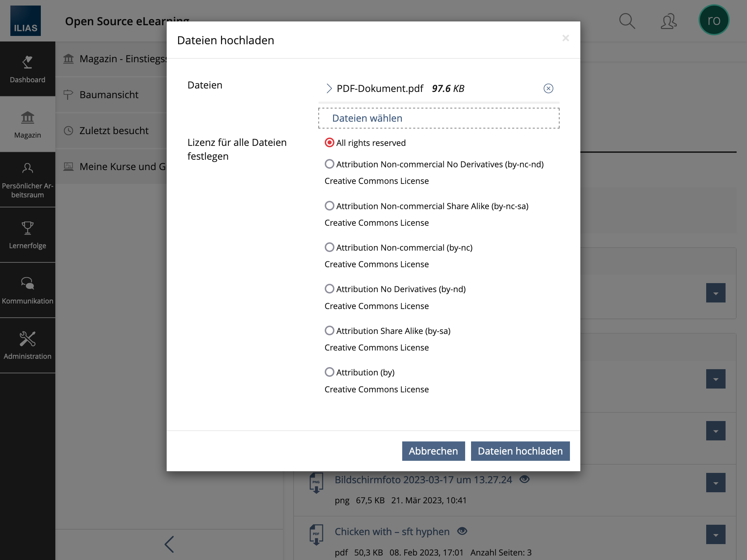Click the 'ro' user avatar
The width and height of the screenshot is (747, 560).
pyautogui.click(x=714, y=20)
